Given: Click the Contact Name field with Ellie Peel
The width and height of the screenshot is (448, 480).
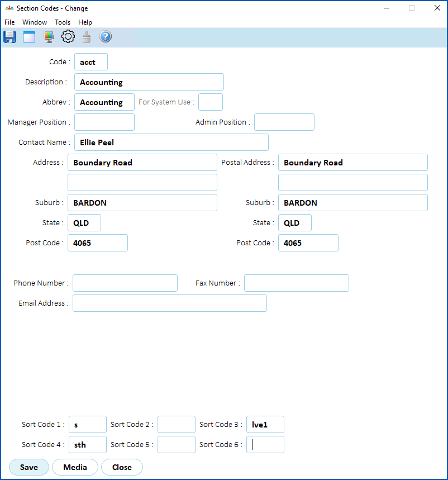Looking at the screenshot, I should [x=171, y=142].
